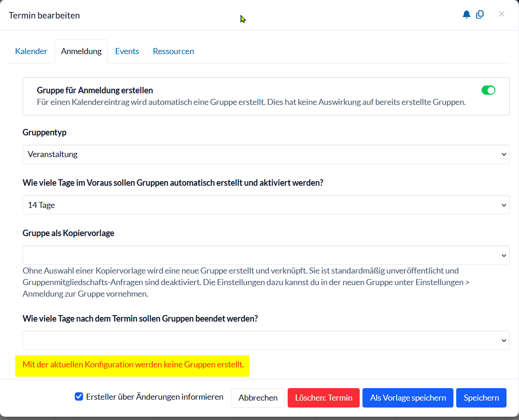Viewport: 519px width, 420px height.
Task: Switch to the Kalender tab
Action: (31, 51)
